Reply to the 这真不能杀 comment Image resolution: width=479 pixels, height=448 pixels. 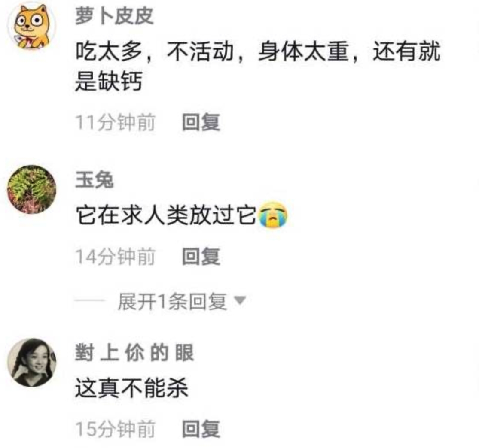click(201, 428)
